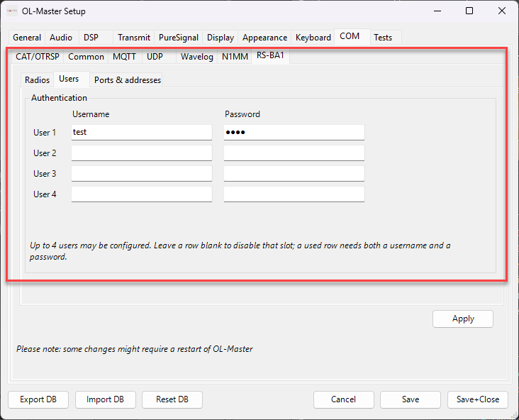Click the Password column header

pyautogui.click(x=242, y=114)
